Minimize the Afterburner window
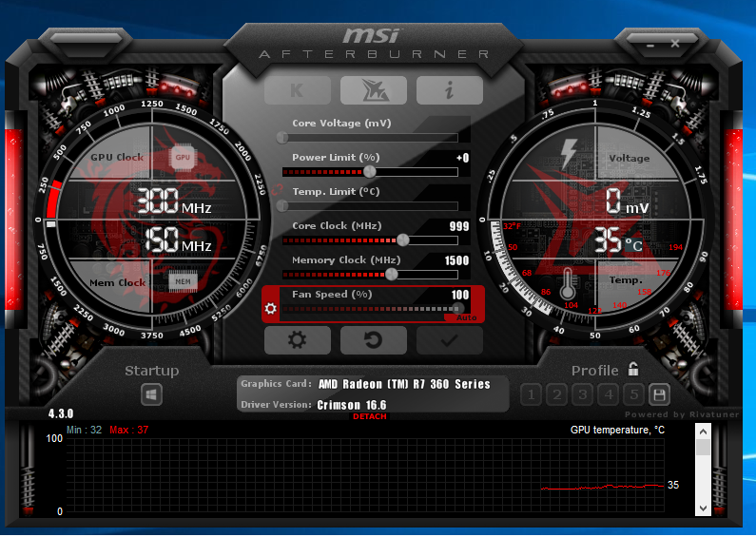Viewport: 756px width, 537px height. click(650, 46)
